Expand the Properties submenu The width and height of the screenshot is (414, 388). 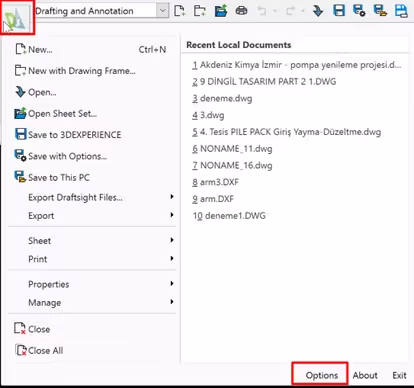click(92, 284)
